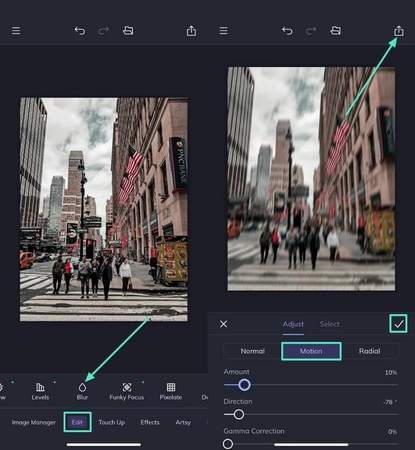Screen dimensions: 415x450
Task: Select the Levels tool
Action: point(40,391)
